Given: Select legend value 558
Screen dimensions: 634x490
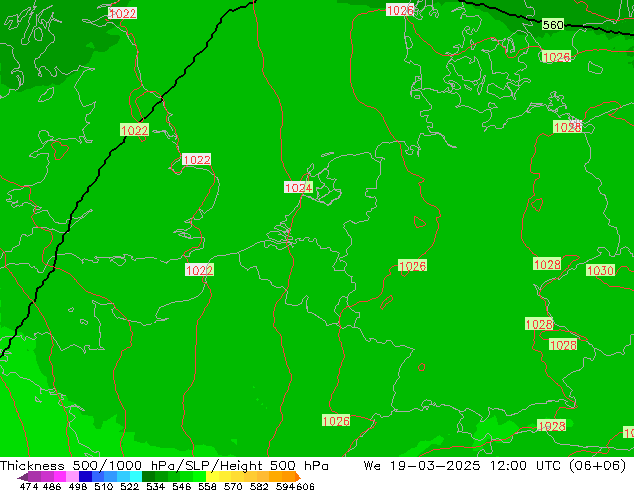Looking at the screenshot, I should (207, 486).
